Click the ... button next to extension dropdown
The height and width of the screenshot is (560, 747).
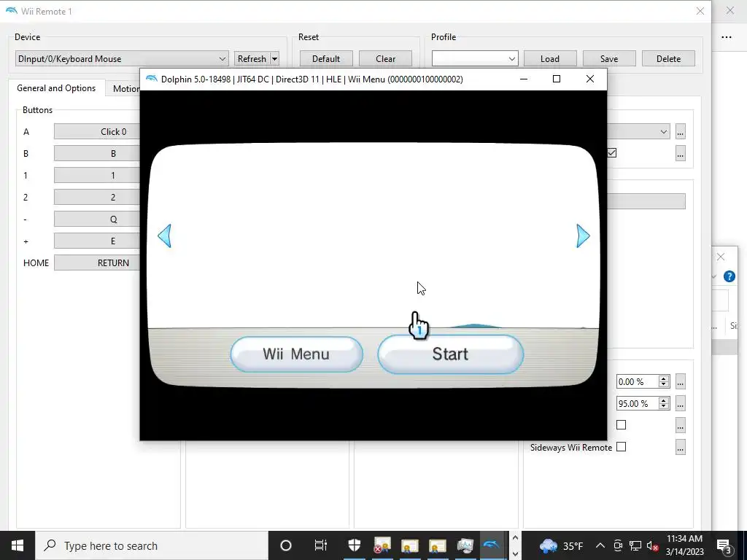point(681,131)
